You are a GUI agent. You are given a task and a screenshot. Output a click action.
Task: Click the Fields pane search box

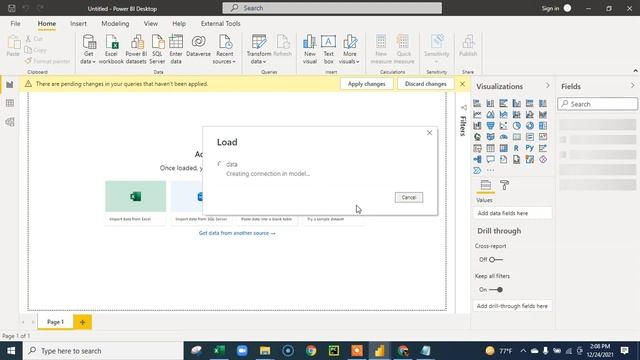[x=598, y=104]
